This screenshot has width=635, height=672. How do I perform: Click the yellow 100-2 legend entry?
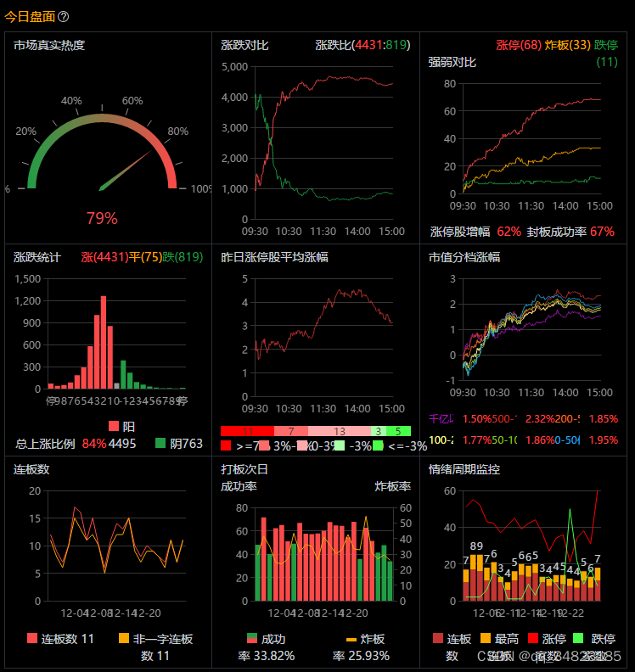[441, 440]
